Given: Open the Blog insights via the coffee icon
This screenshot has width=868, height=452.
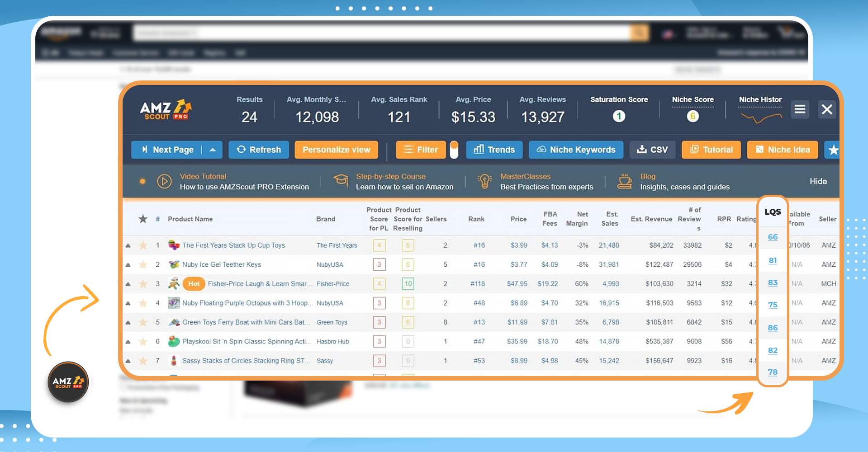Looking at the screenshot, I should [x=625, y=181].
